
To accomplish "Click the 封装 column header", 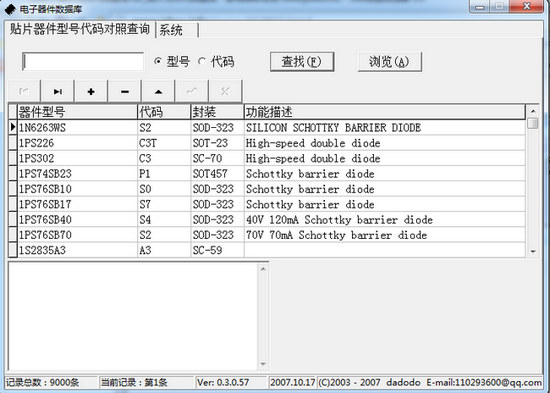I will point(217,112).
